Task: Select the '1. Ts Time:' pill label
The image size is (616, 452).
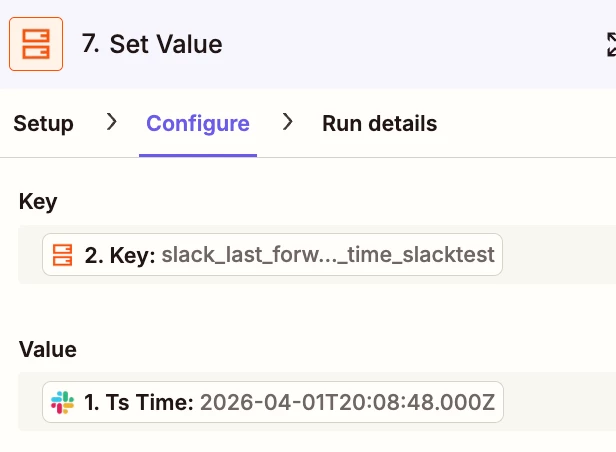Action: 139,403
